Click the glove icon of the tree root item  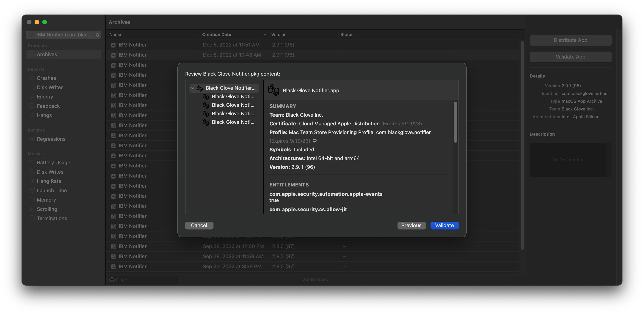click(200, 88)
